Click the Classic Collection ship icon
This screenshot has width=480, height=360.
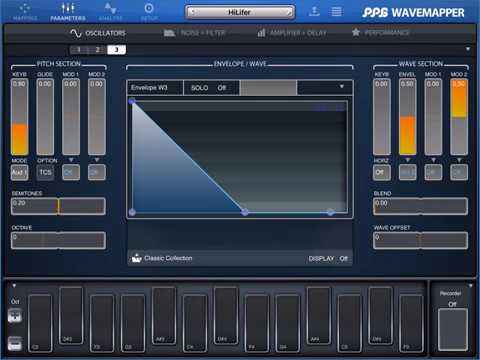coord(136,258)
